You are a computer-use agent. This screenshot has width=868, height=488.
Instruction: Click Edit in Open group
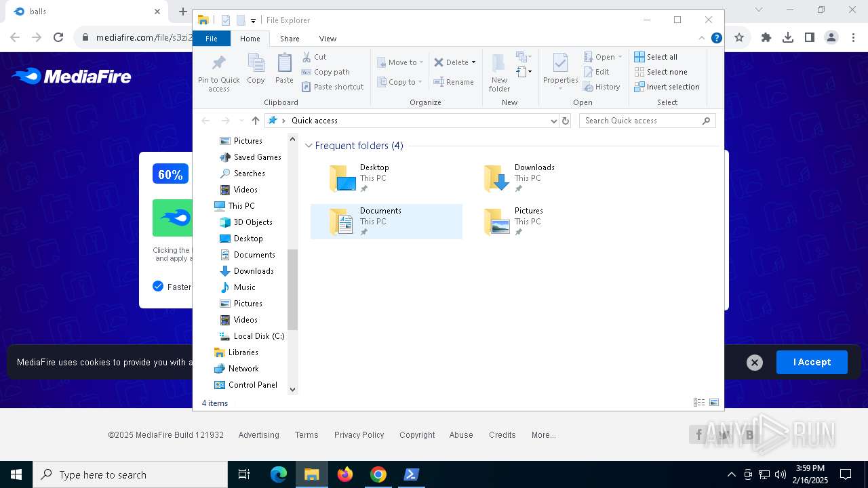click(596, 72)
